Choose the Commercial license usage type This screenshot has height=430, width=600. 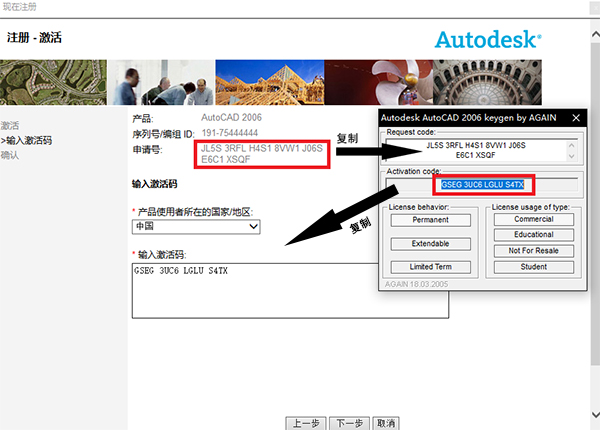point(534,219)
